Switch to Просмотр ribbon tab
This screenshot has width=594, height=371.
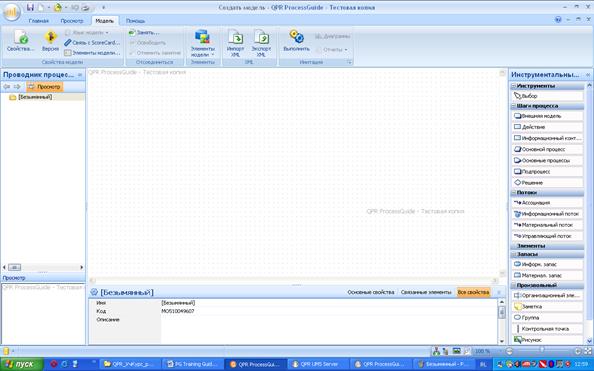(72, 21)
